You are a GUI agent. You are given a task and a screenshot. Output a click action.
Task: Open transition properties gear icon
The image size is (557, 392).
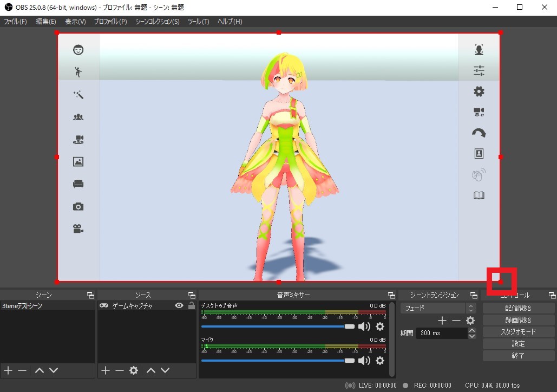[470, 321]
